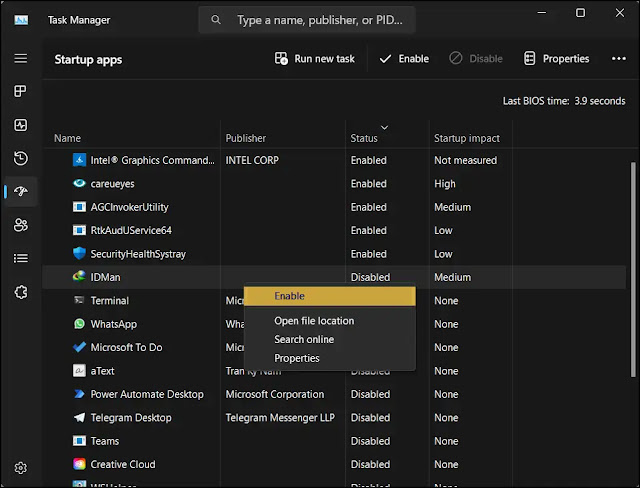Go to Processes page in sidebar
640x488 pixels.
(20, 91)
